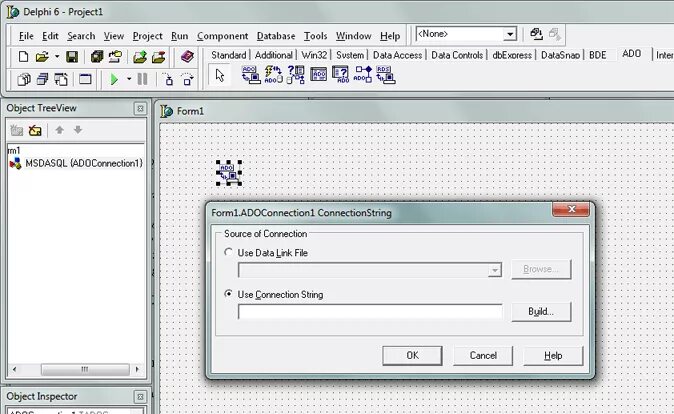674x414 pixels.
Task: Click the Help button in the ConnectionString dialog
Action: coord(553,356)
